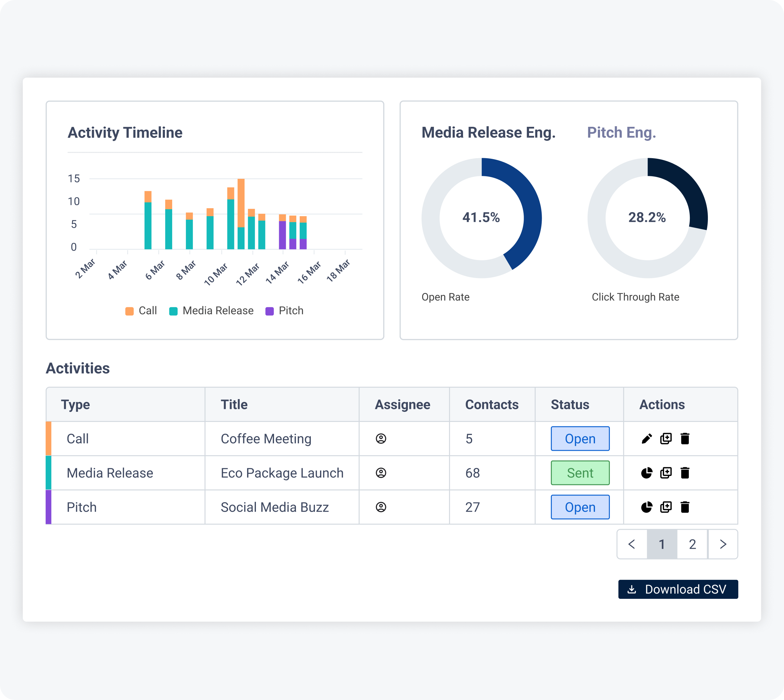Screen dimensions: 784x700
Task: Go to next page arrow
Action: pos(723,544)
